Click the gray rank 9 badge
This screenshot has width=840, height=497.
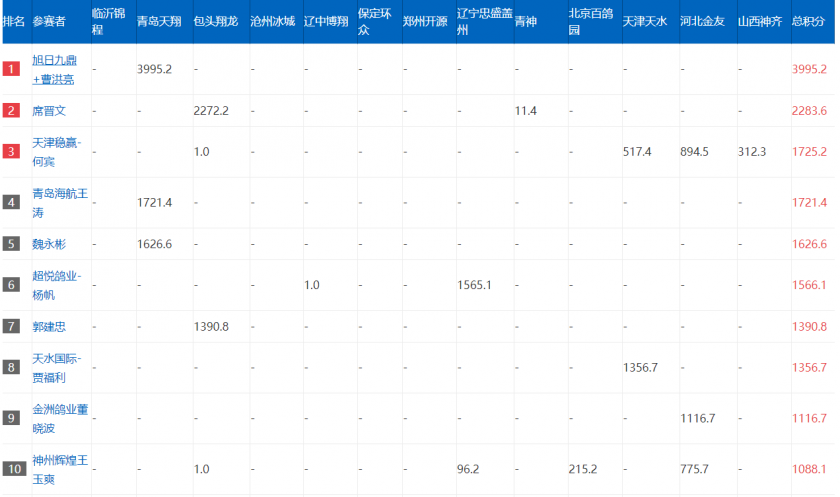(11, 418)
